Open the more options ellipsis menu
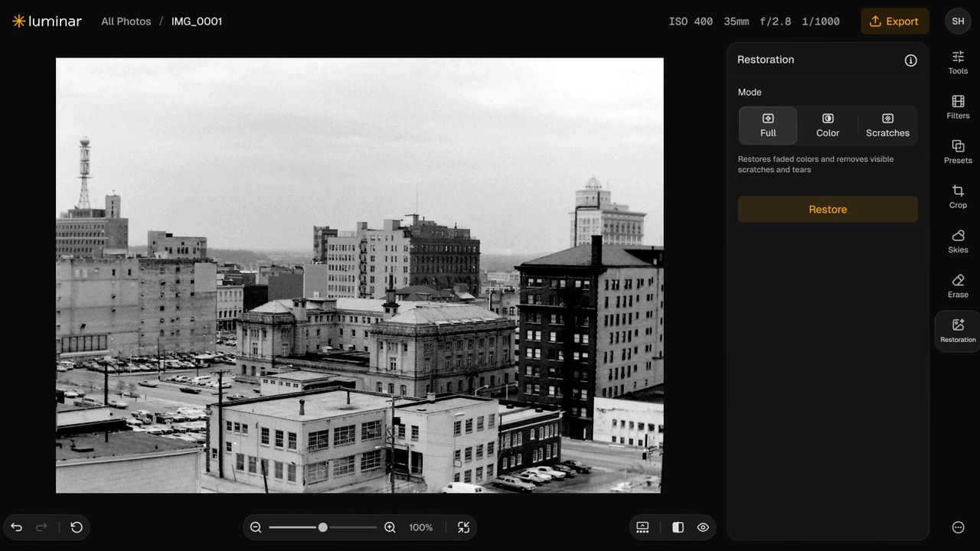Image resolution: width=980 pixels, height=551 pixels. pyautogui.click(x=958, y=527)
